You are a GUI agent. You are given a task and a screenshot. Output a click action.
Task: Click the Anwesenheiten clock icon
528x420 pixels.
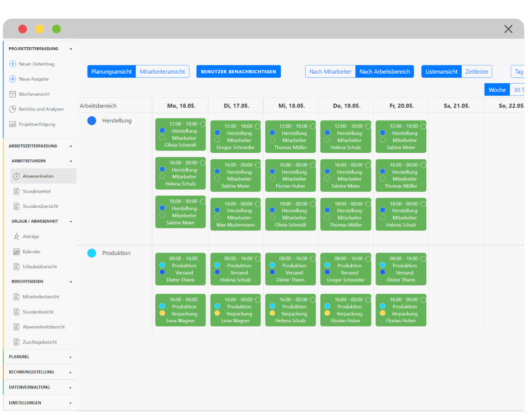tap(17, 176)
